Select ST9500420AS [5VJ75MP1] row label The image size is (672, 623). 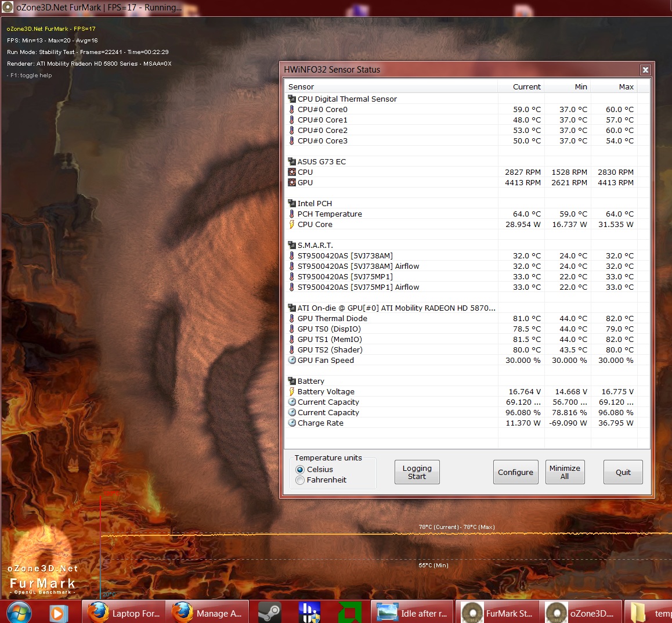(345, 276)
